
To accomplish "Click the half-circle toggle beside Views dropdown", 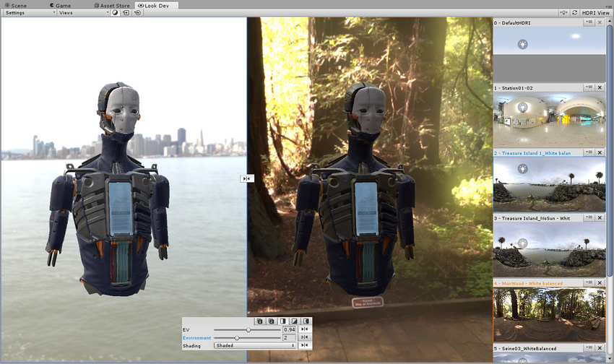I will 115,13.
